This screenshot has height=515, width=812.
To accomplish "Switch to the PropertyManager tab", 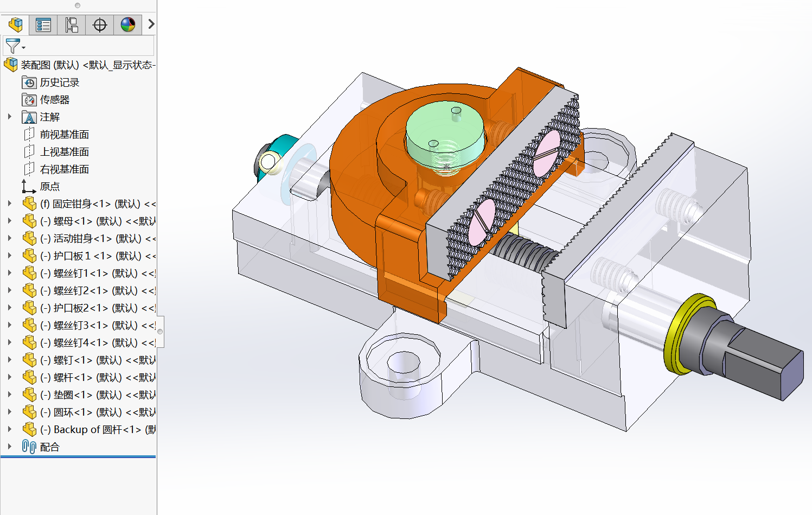I will point(43,24).
